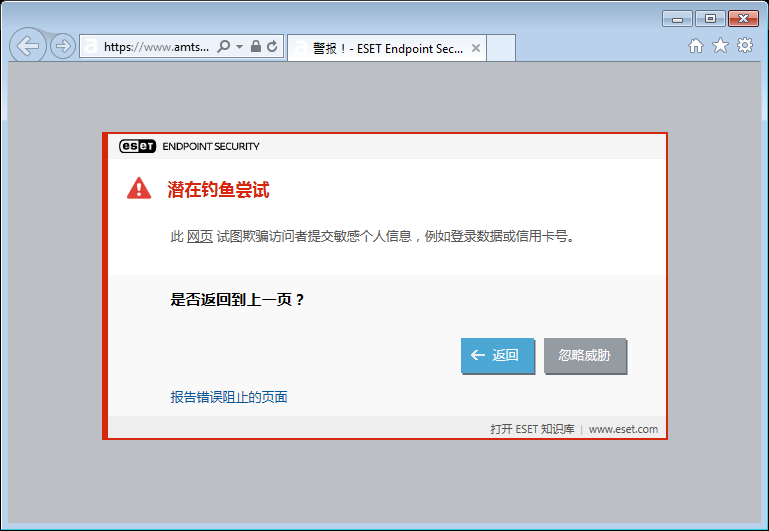The image size is (769, 531).
Task: Open the browser Tools gear menu
Action: [744, 45]
